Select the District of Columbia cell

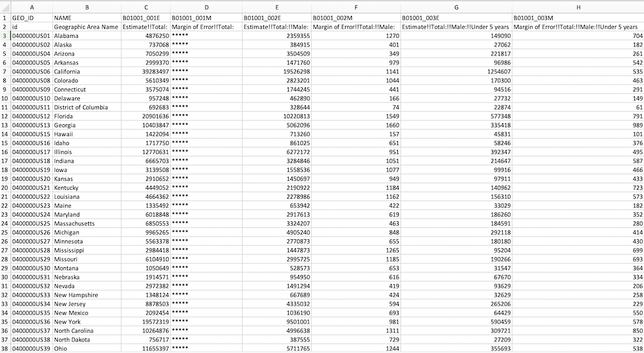(86, 108)
